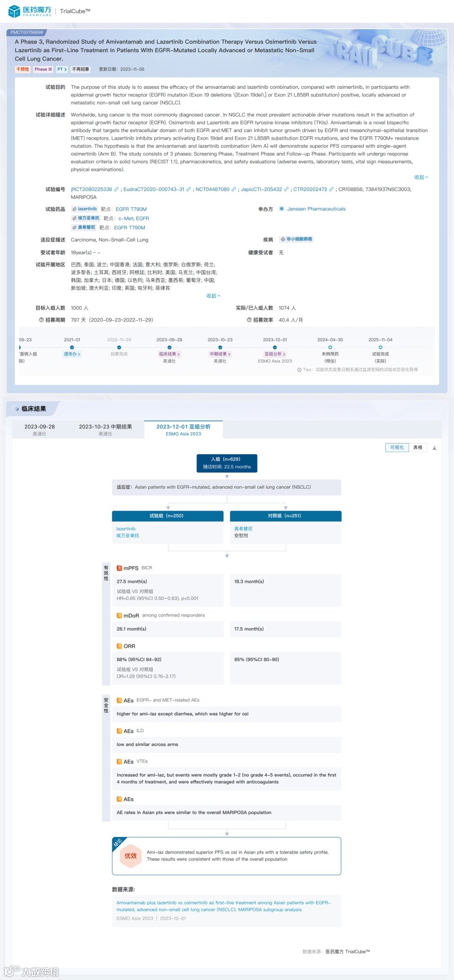Collapse trial description with 收起
The width and height of the screenshot is (454, 980).
click(421, 178)
